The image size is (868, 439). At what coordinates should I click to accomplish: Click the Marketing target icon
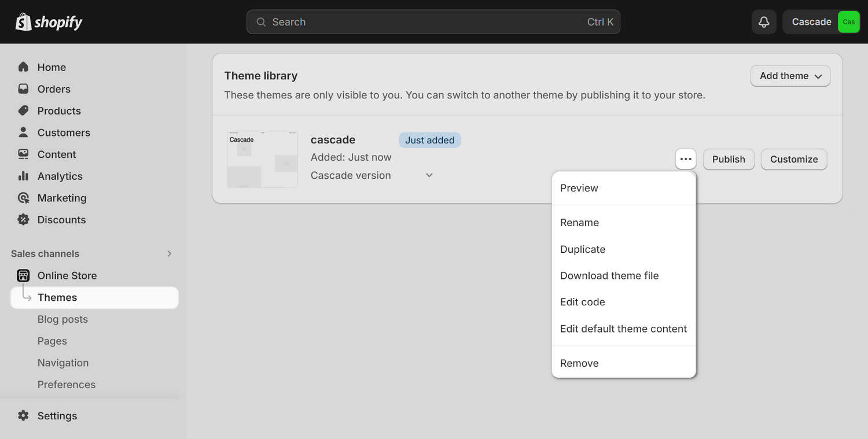23,198
